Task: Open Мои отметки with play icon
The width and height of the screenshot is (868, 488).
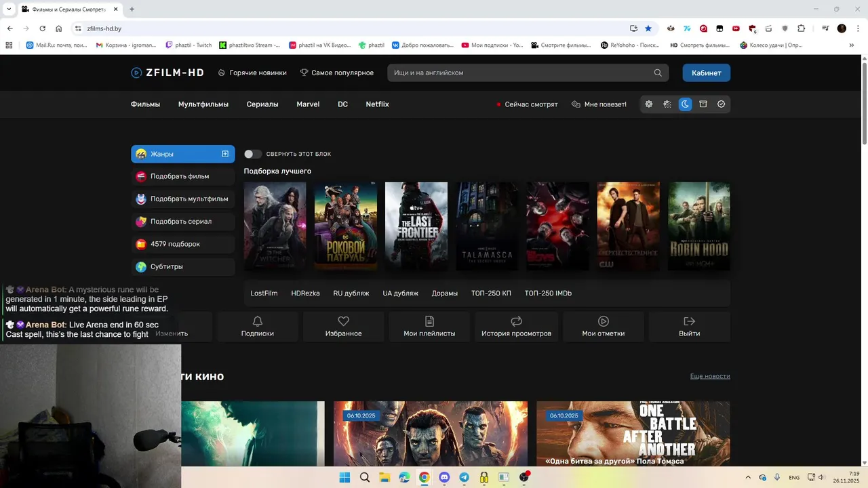Action: pyautogui.click(x=604, y=327)
